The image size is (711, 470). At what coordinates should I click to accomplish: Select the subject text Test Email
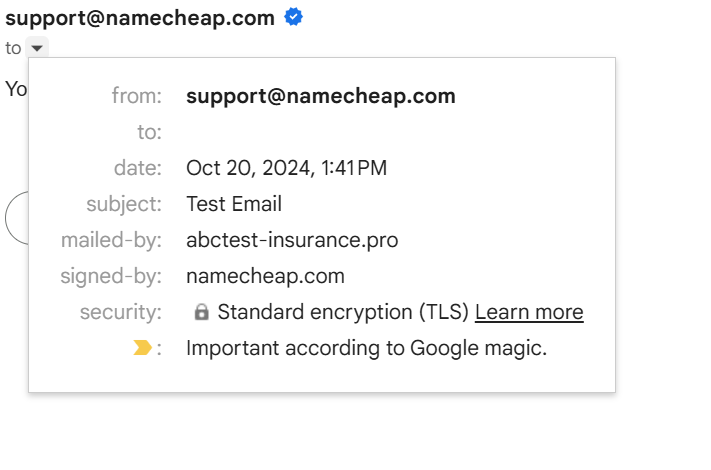[234, 204]
